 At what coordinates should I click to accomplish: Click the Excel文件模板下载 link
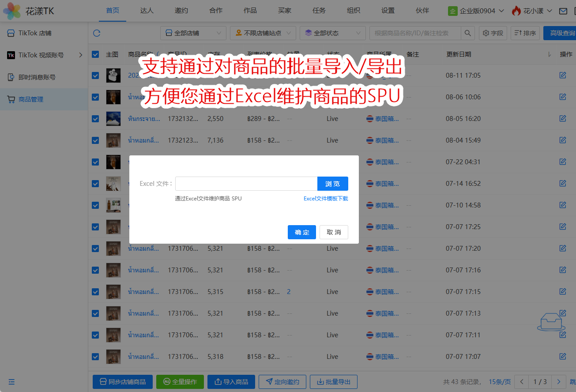point(326,199)
